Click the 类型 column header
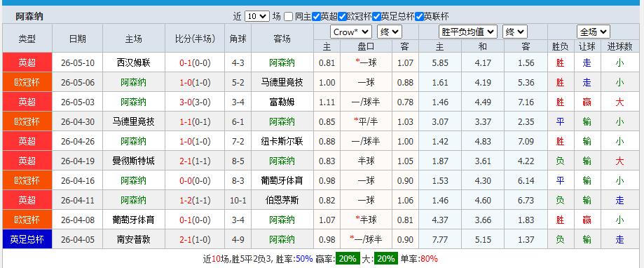The width and height of the screenshot is (644, 268). click(x=27, y=39)
